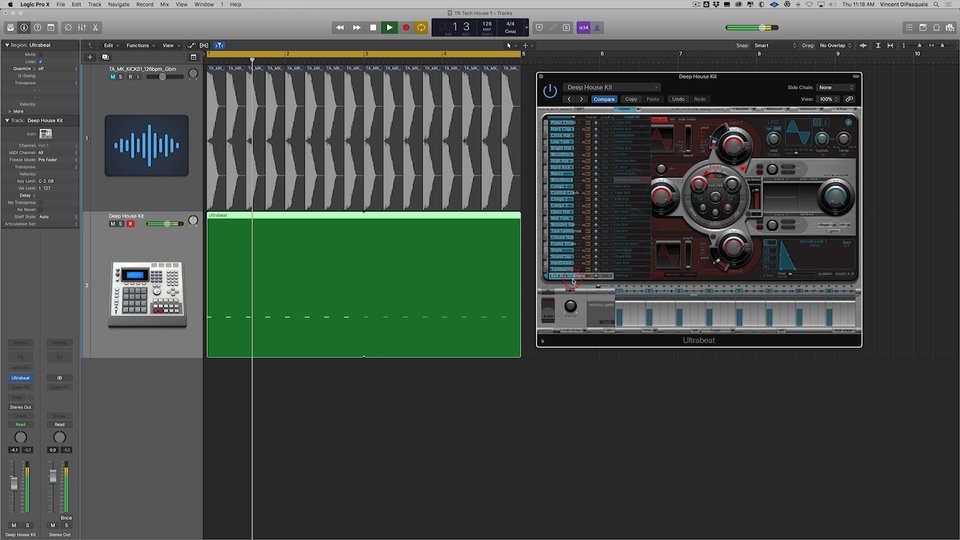Open the Editors scissors button
Viewport: 960px width, 540px height.
click(95, 28)
